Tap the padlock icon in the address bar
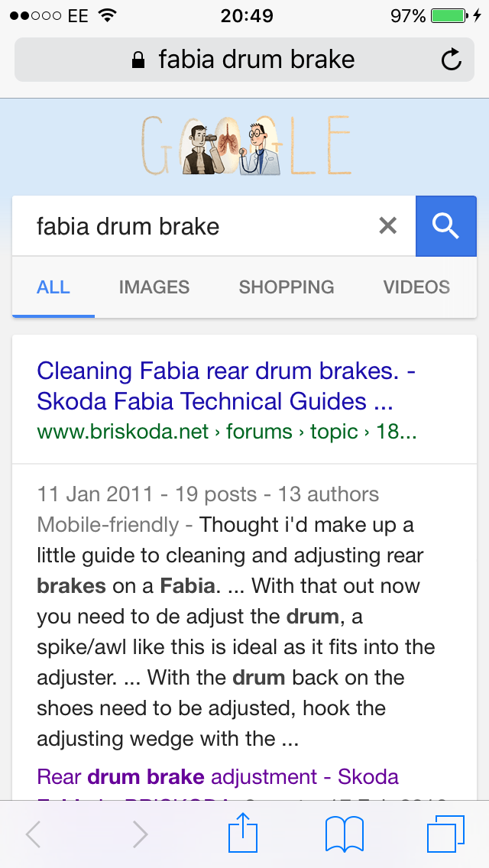 coord(140,59)
